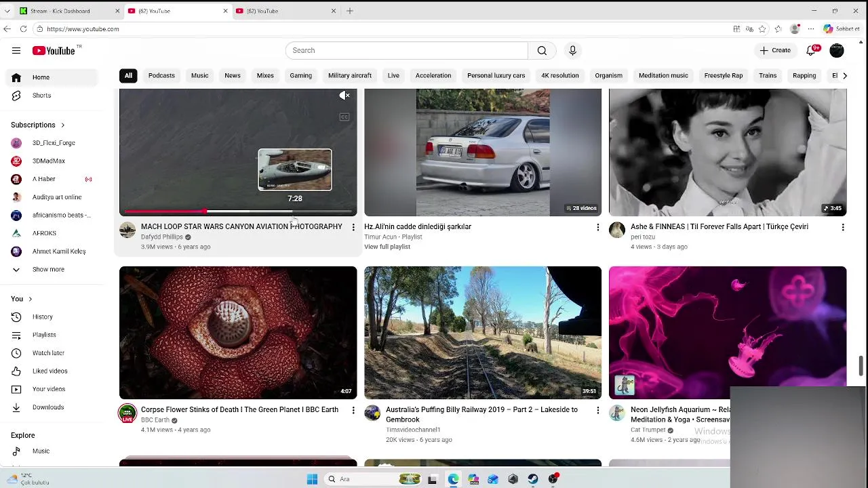Open Neon Jellyfish Aquarium thumbnail
Screen dimensions: 868x488
click(x=728, y=333)
